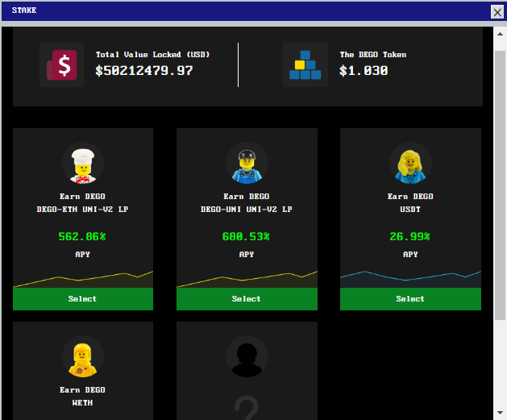Image resolution: width=507 pixels, height=420 pixels.
Task: Click the $50212479.97 value
Action: (x=144, y=71)
